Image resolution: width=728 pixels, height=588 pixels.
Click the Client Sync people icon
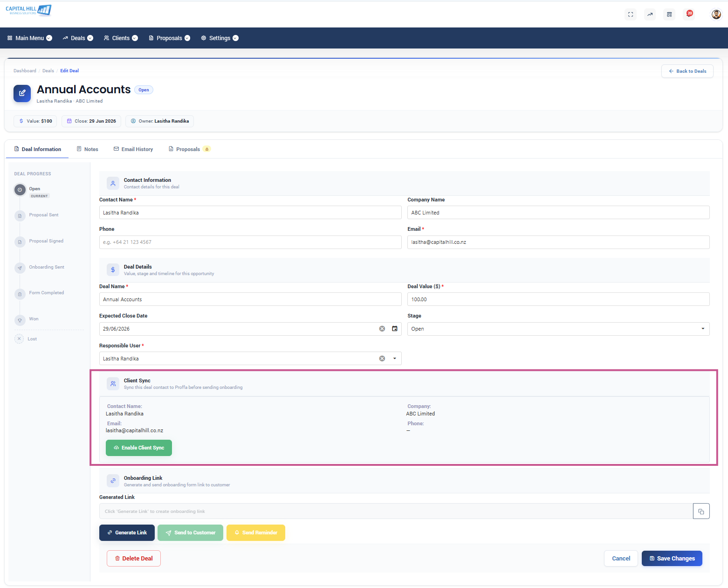pos(113,384)
